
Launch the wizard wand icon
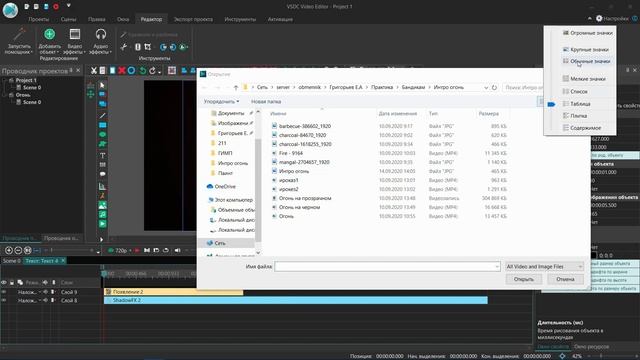[x=19, y=34]
